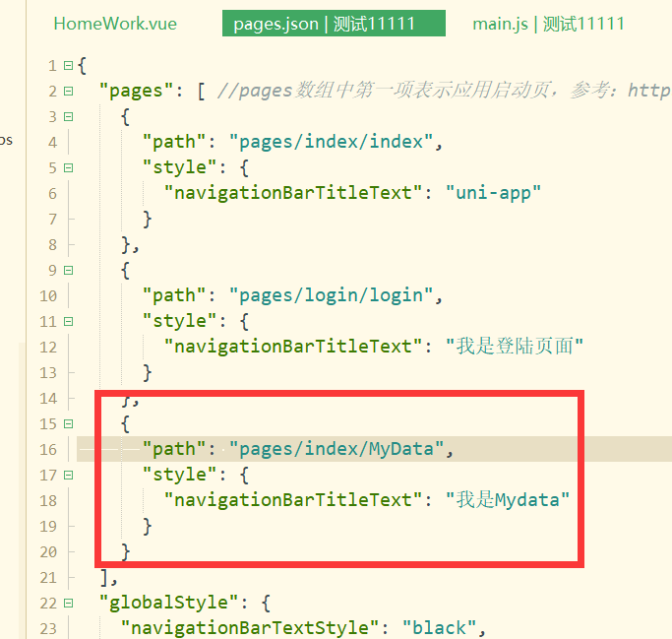The height and width of the screenshot is (639, 672).
Task: Collapse the object block on line 9
Action: [68, 270]
